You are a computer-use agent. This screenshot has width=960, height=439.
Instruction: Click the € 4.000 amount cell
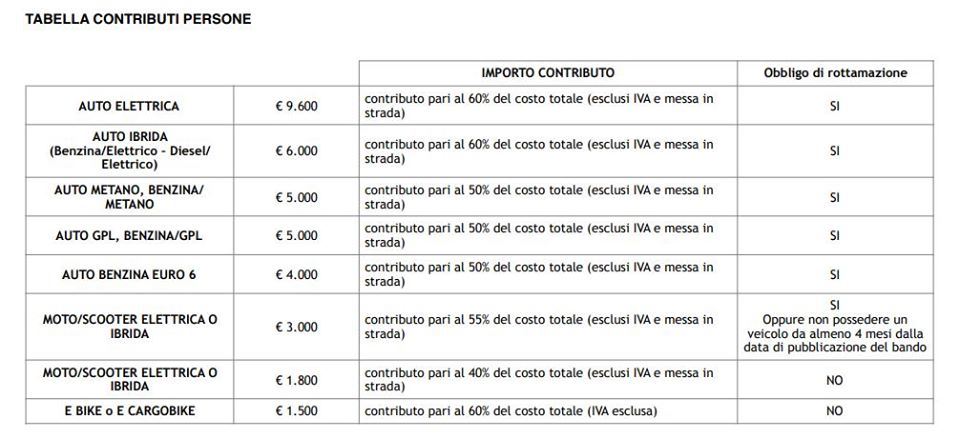[296, 275]
